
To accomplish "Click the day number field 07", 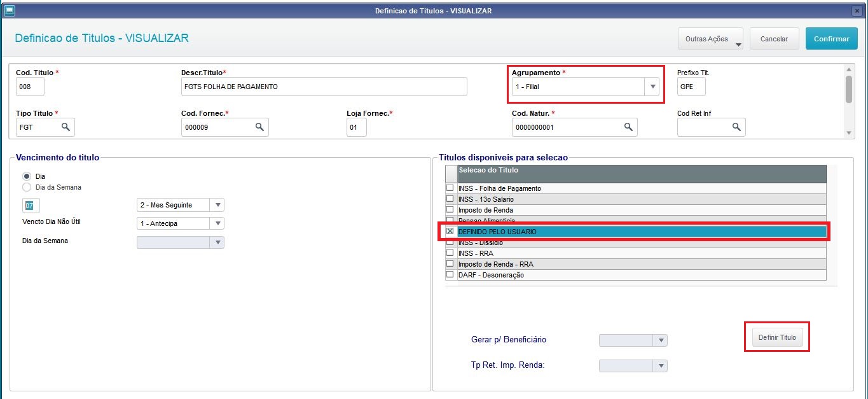I will point(31,205).
